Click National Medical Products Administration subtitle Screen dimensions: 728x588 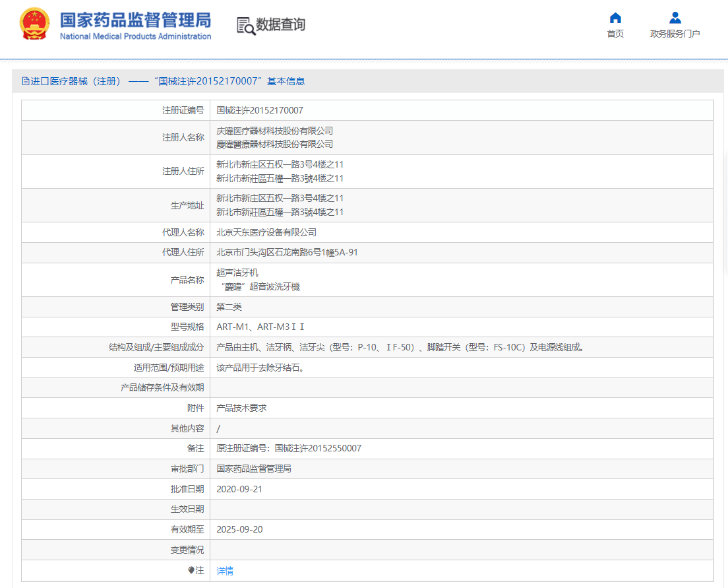pos(135,36)
